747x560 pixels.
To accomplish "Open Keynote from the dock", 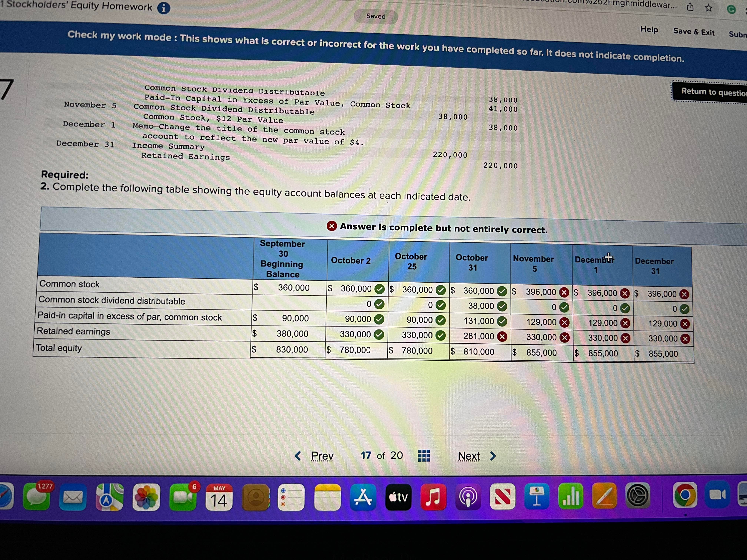I will click(x=537, y=496).
